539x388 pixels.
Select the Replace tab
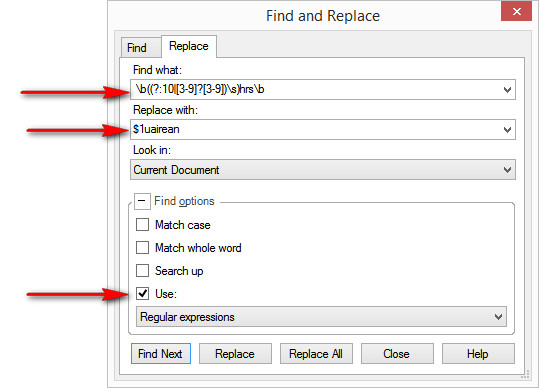[189, 46]
